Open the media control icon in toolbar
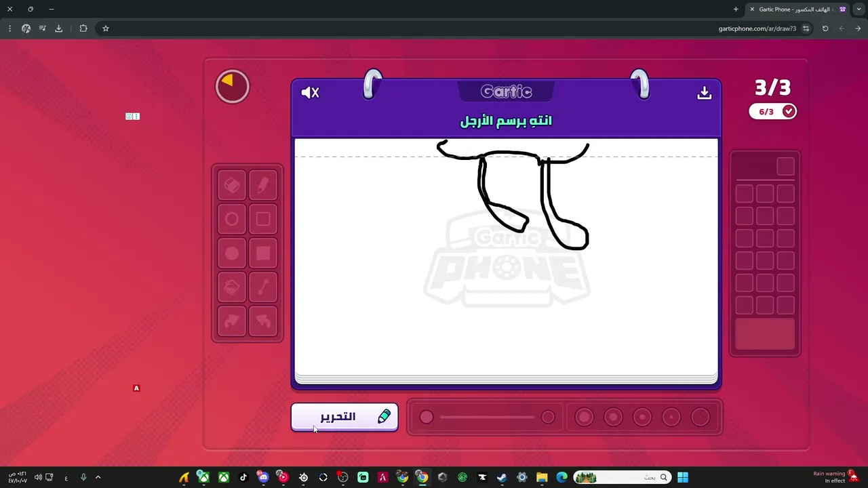 pyautogui.click(x=42, y=28)
